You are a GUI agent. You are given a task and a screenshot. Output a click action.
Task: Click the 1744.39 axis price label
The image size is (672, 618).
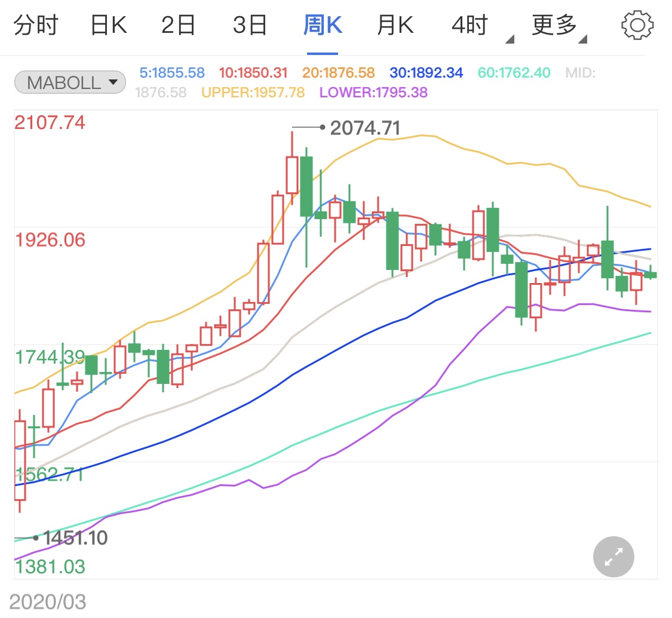(50, 357)
